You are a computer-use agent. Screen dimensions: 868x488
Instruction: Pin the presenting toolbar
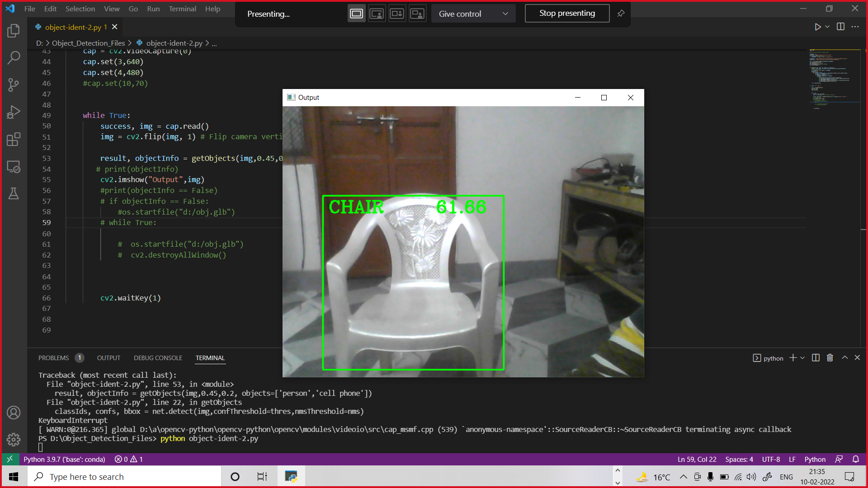click(621, 14)
